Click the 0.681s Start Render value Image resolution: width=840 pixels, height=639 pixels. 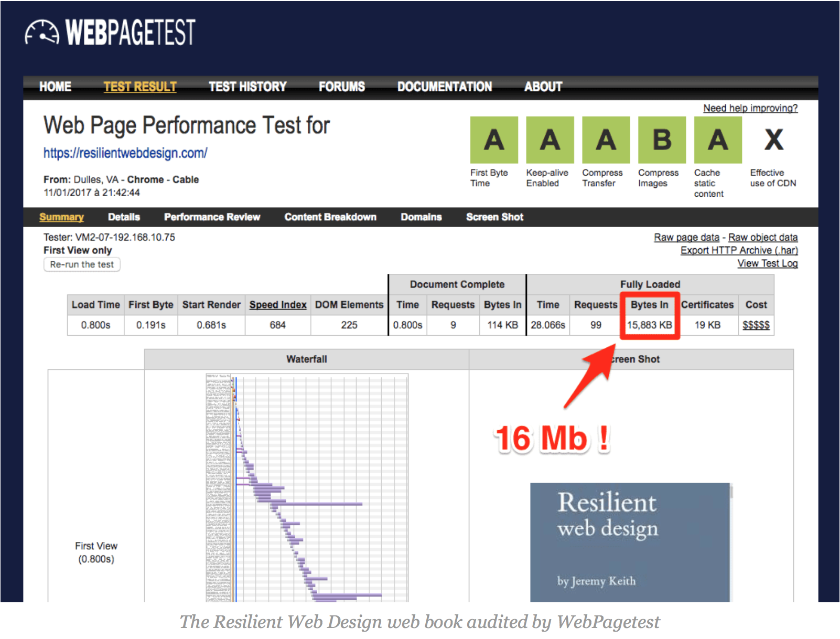click(211, 325)
